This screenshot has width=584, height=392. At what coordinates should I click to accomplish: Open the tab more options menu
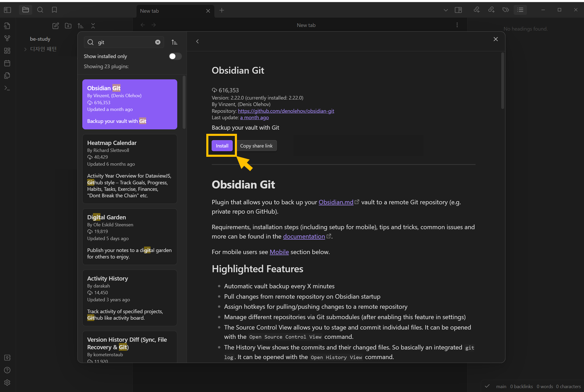[x=457, y=25]
